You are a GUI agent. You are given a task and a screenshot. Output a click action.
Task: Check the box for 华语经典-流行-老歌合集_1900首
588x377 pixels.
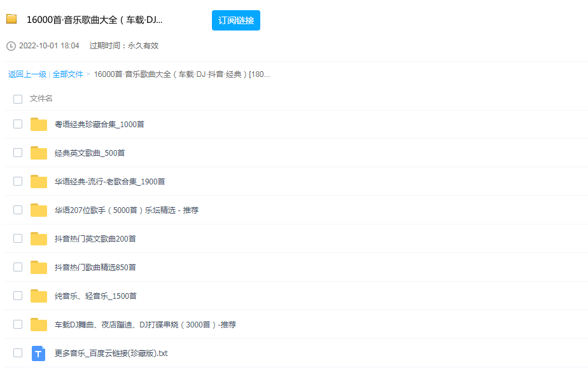click(18, 181)
